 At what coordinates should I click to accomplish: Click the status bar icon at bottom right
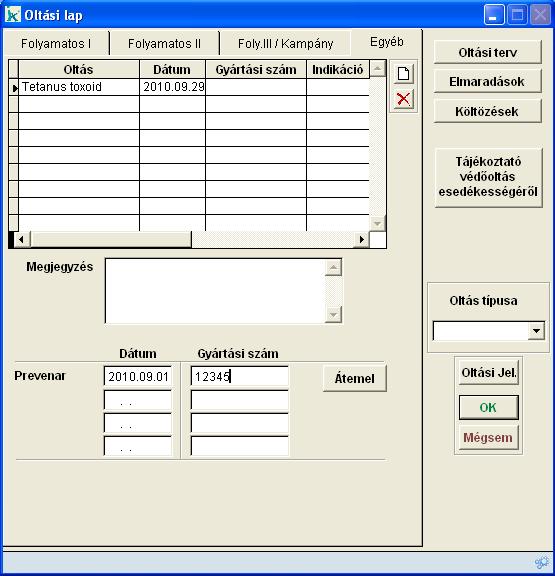542,562
